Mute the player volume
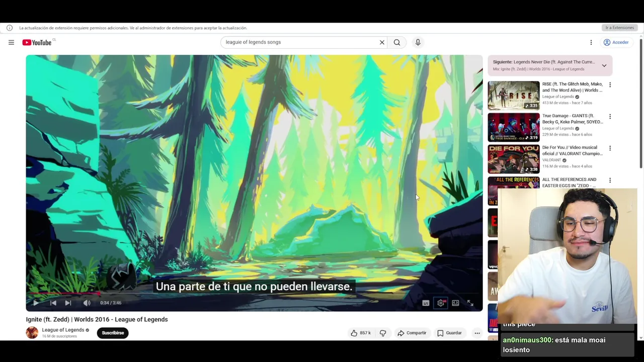644x362 pixels. pyautogui.click(x=87, y=303)
